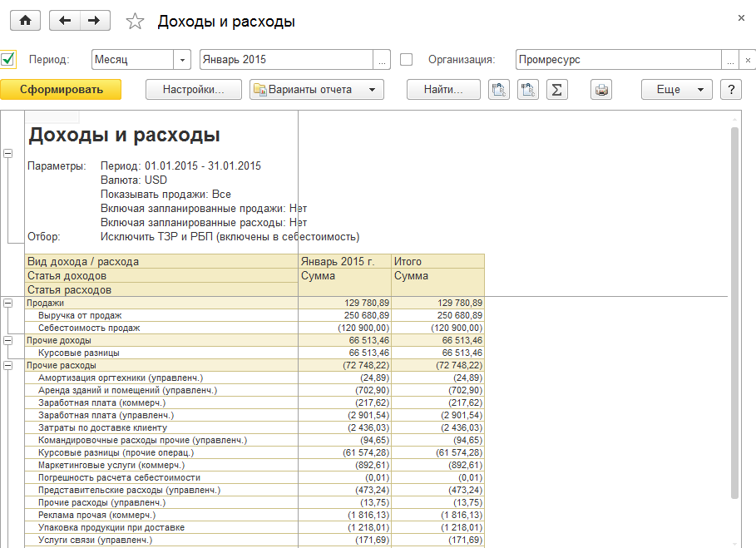This screenshot has height=548, width=756.
Task: Click the collapse all groups icon
Action: pyautogui.click(x=527, y=90)
